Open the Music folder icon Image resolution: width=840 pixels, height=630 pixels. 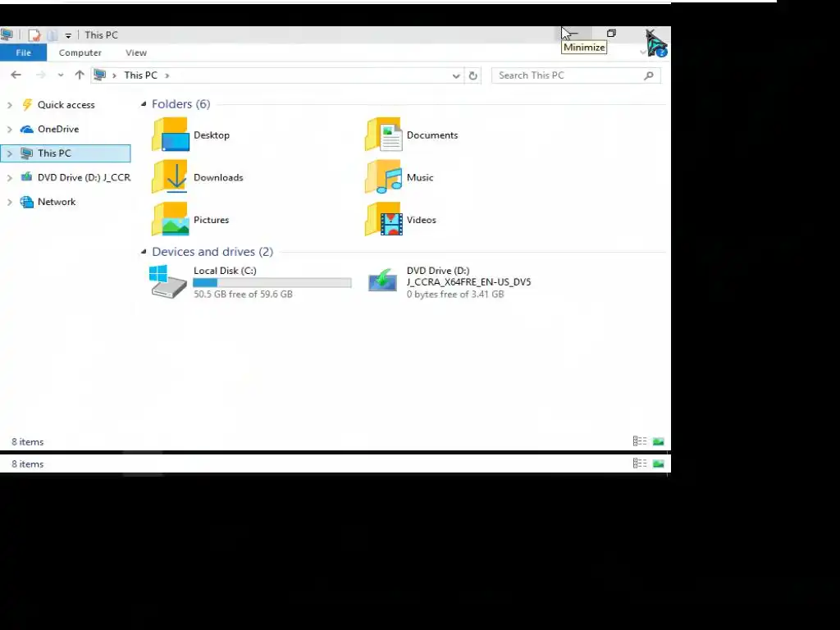coord(384,177)
